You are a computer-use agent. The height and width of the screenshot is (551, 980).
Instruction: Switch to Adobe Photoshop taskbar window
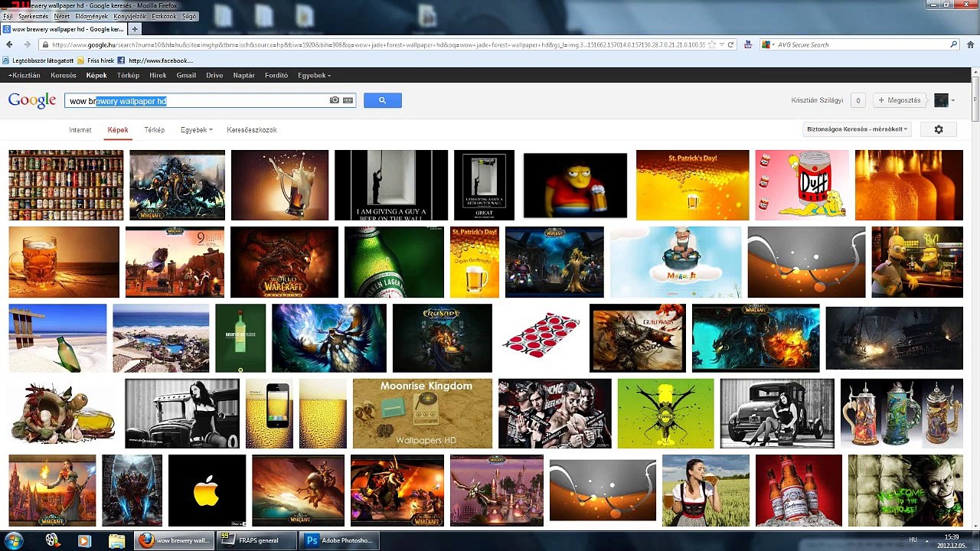click(x=339, y=540)
